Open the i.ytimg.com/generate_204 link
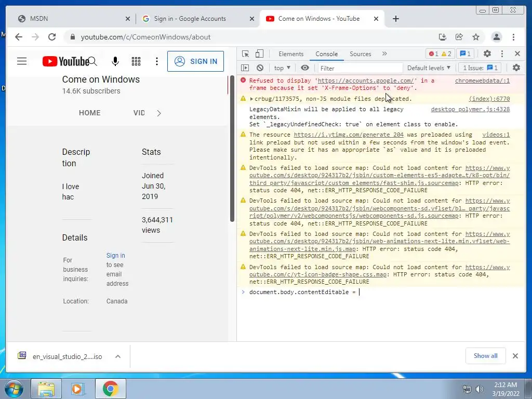The image size is (532, 399). click(x=349, y=135)
